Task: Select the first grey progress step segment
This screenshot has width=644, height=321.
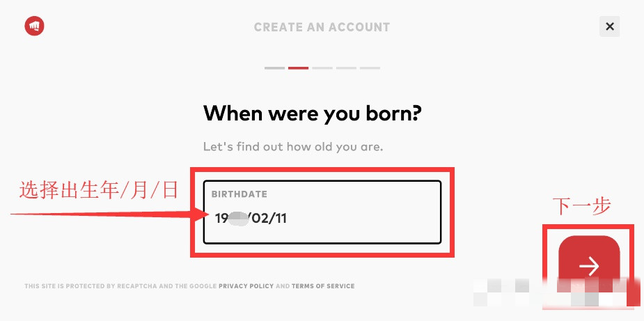Action: (274, 68)
